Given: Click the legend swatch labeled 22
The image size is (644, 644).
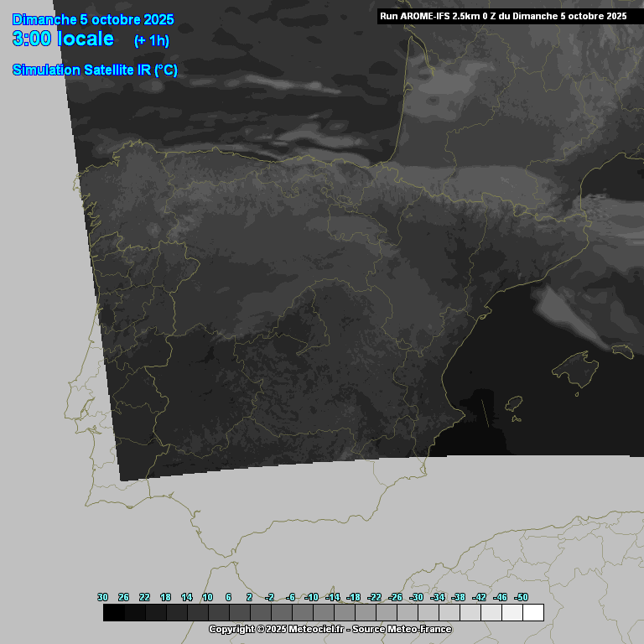Looking at the screenshot, I should [x=156, y=613].
